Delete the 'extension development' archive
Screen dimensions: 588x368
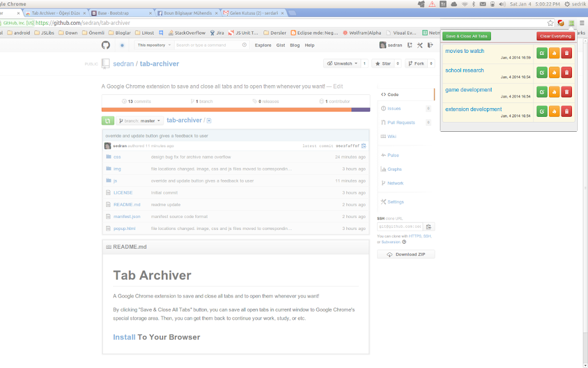pos(567,112)
